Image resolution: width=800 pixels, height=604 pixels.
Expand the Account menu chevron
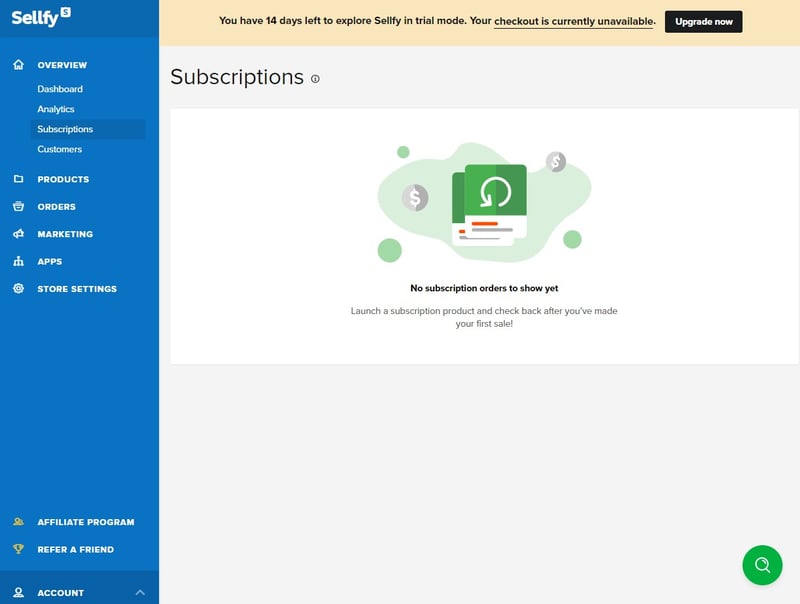(x=139, y=593)
